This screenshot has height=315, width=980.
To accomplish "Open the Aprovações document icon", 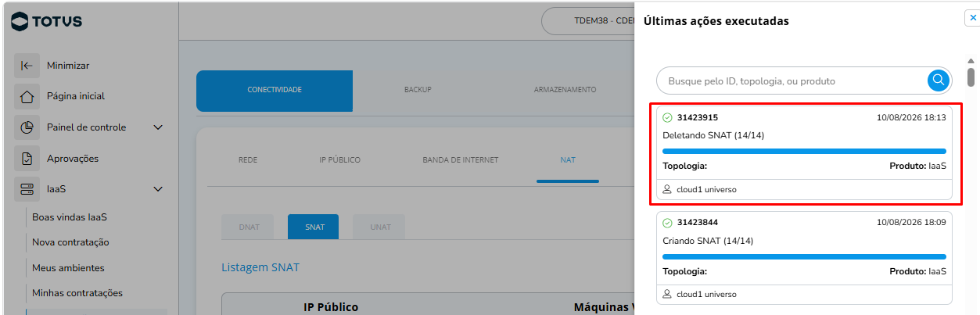I will point(27,159).
